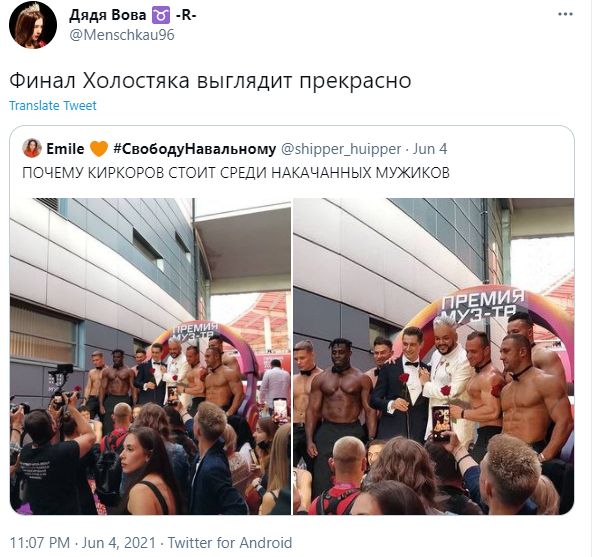Open the three-dot more options menu

(565, 15)
